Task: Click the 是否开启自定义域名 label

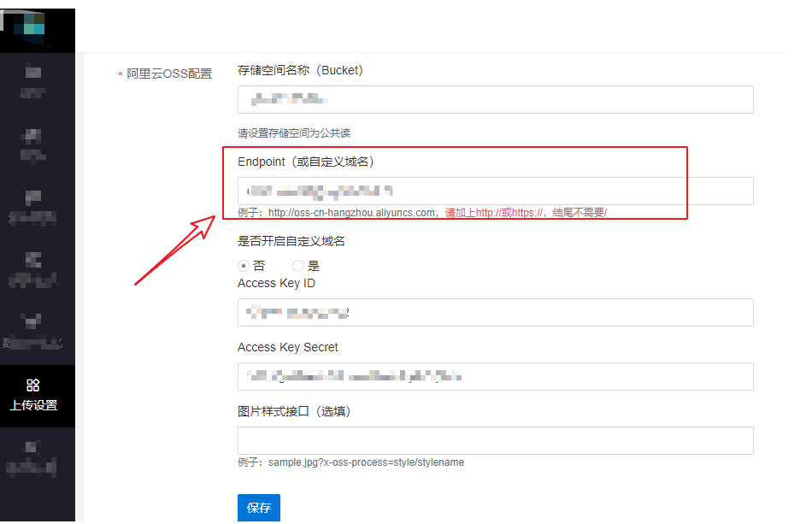Action: click(291, 241)
